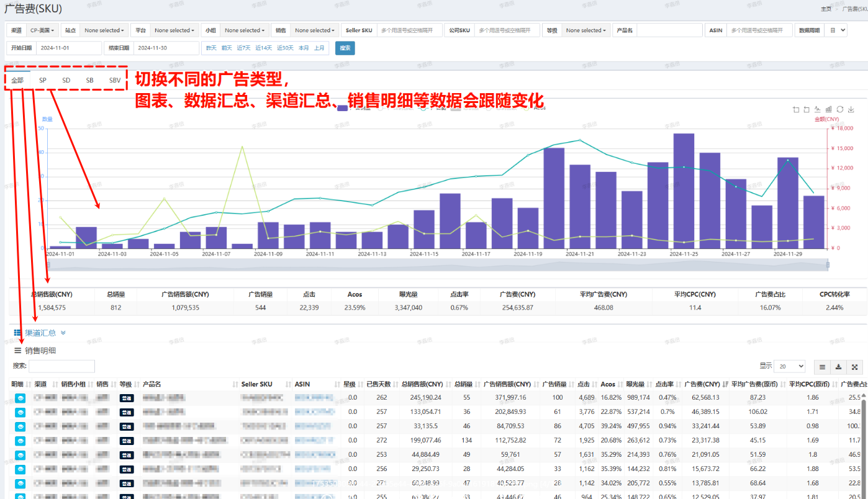Toggle detail eye icon in third row

20,426
